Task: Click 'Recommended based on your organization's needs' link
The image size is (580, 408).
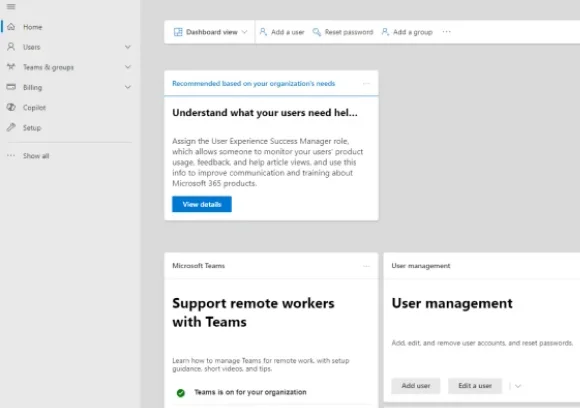Action: coord(253,84)
